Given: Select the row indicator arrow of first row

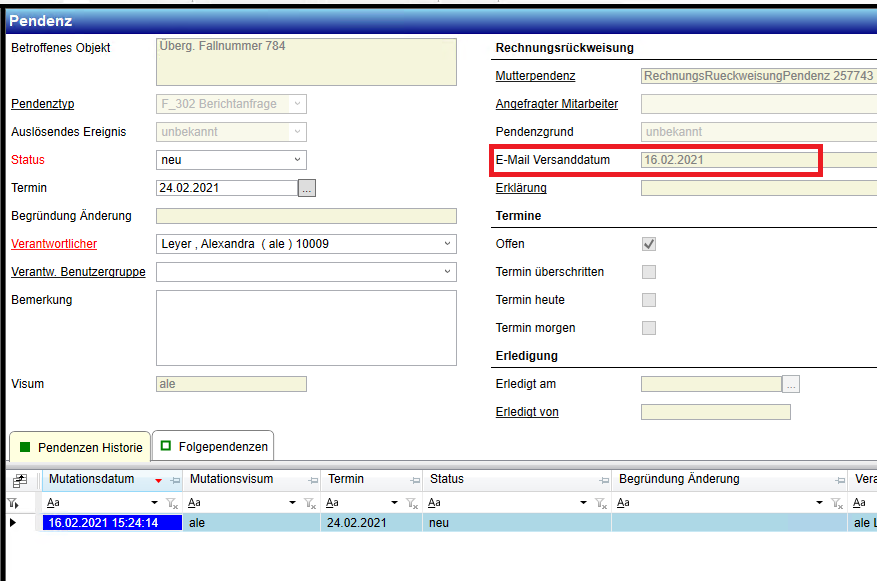Looking at the screenshot, I should pyautogui.click(x=13, y=523).
